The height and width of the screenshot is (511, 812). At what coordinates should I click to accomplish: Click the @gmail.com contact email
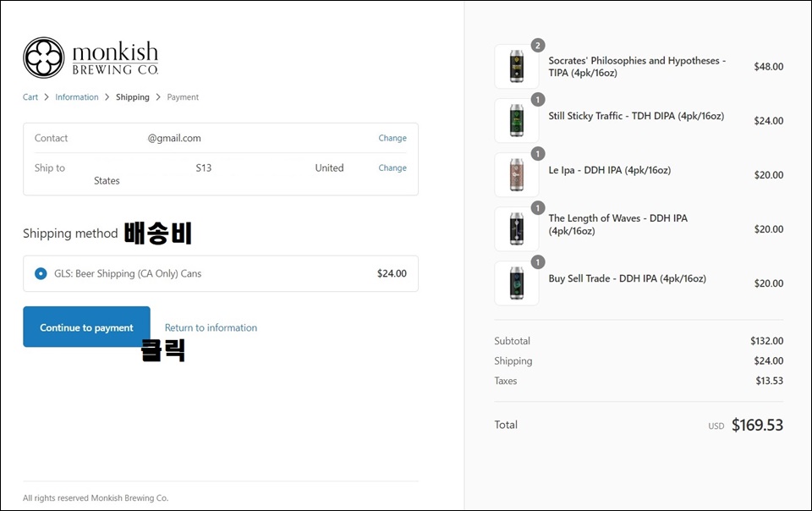click(x=174, y=138)
